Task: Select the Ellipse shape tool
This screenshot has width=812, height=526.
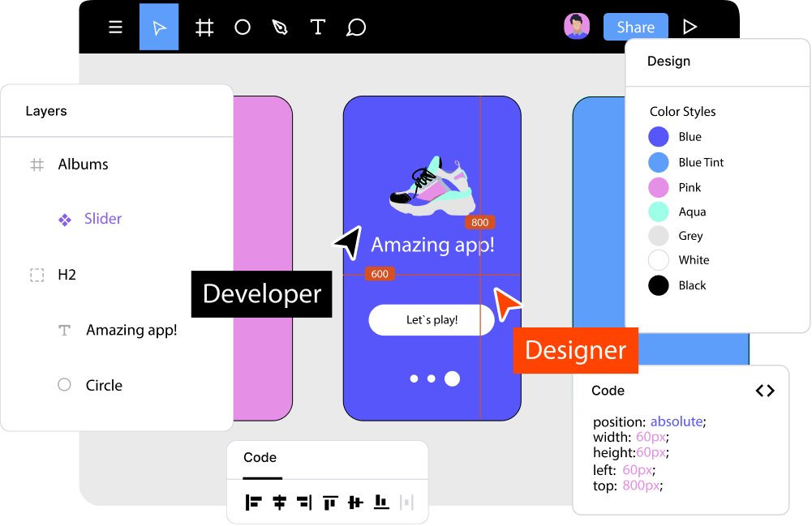Action: pyautogui.click(x=243, y=28)
